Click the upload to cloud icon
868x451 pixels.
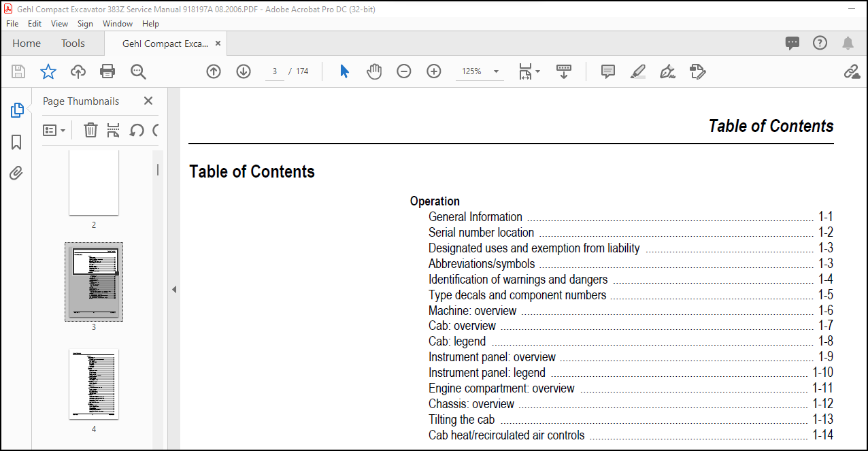click(78, 71)
